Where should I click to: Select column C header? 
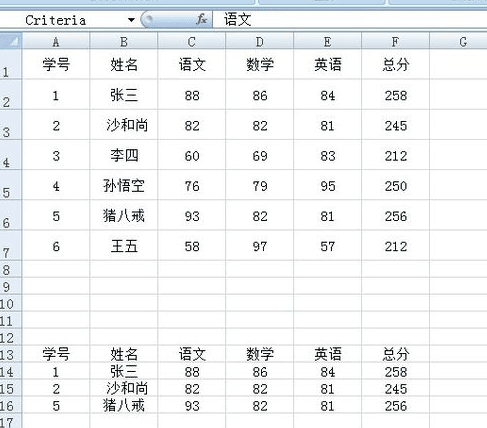pos(192,42)
